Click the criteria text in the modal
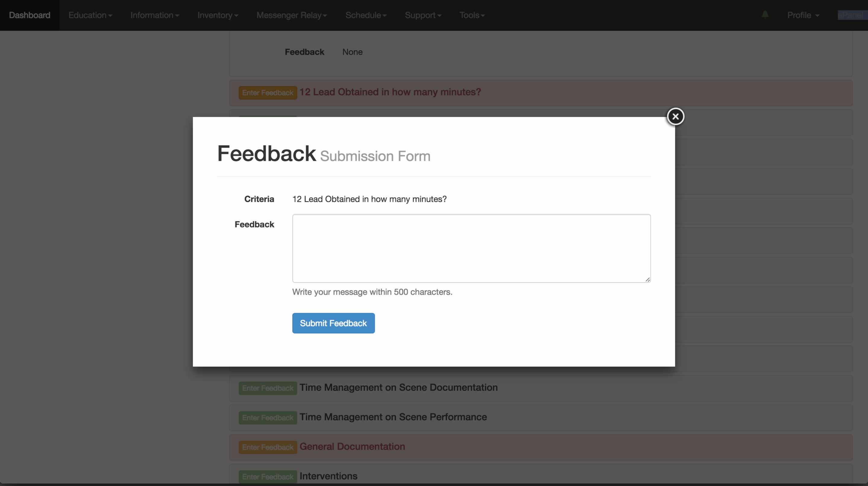Screen dimensions: 868x486 [369, 199]
